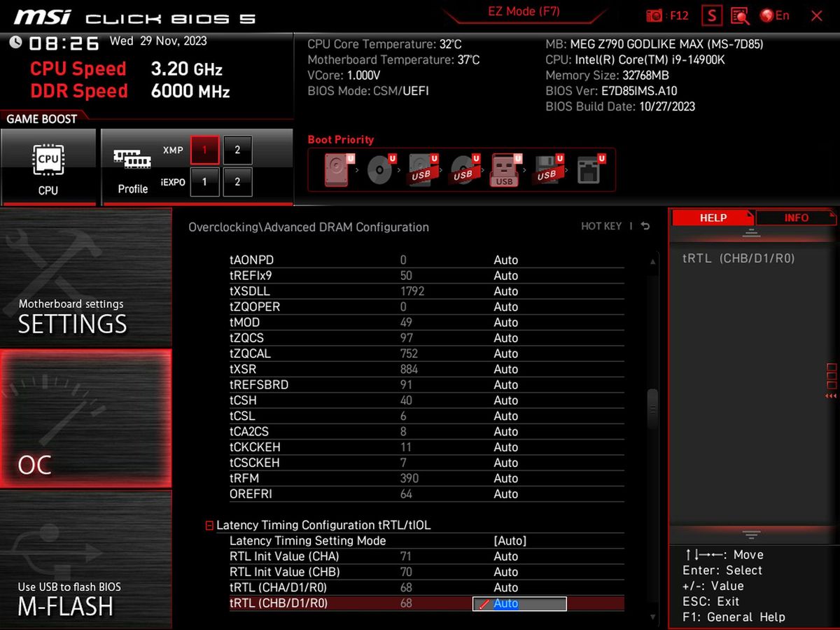Click the scrollbar down arrow
Screen dimensions: 840x630
653,617
